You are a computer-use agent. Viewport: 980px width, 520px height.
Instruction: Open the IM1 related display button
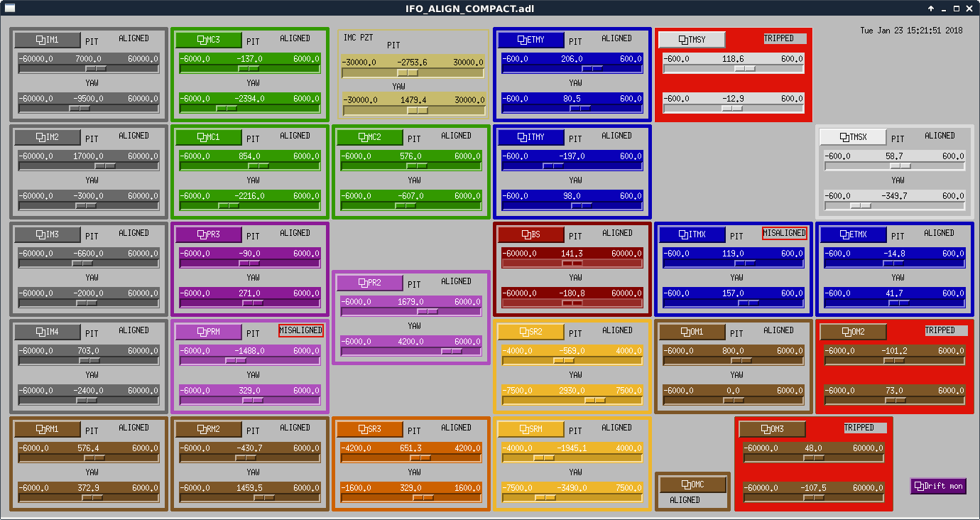click(48, 40)
